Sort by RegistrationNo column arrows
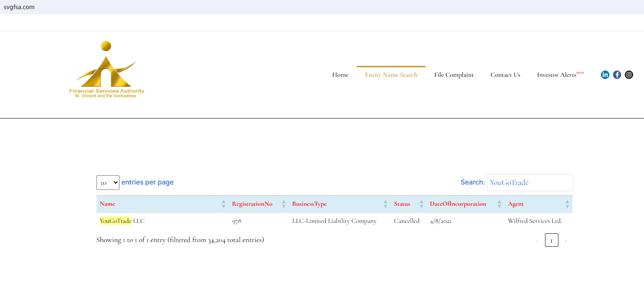The height and width of the screenshot is (288, 644). point(284,204)
